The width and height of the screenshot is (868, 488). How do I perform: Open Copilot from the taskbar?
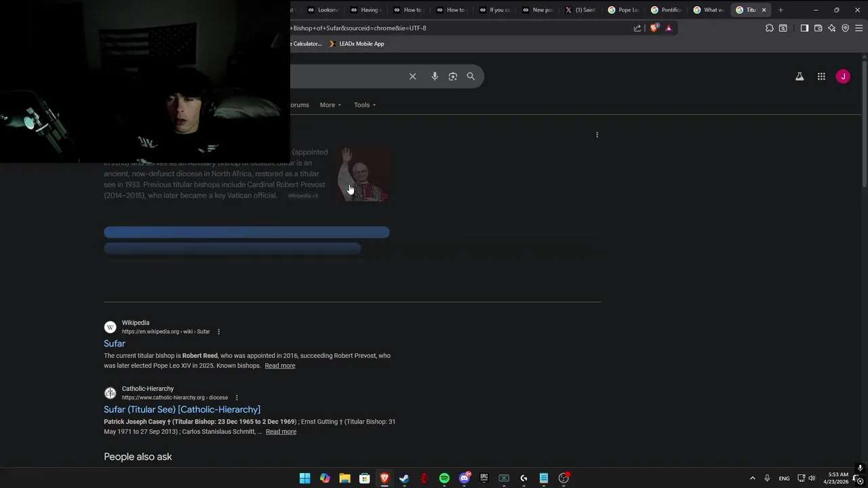pos(325,479)
